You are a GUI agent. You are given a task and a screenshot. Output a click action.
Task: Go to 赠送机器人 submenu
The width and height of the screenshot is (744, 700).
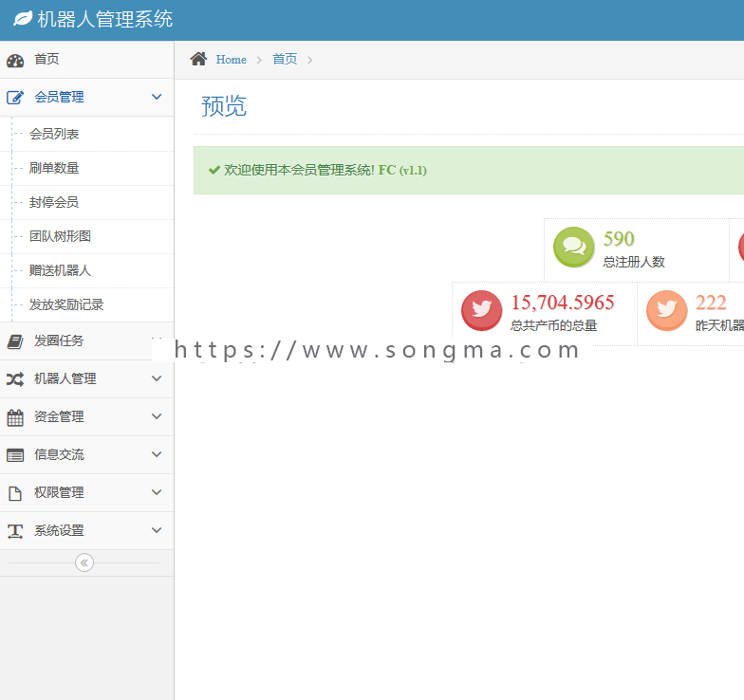pos(61,270)
